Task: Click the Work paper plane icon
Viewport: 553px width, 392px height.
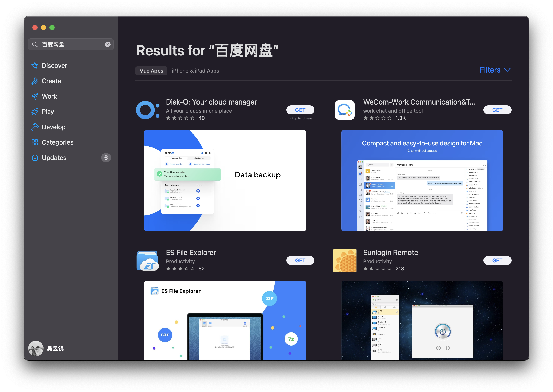Action: coord(35,96)
